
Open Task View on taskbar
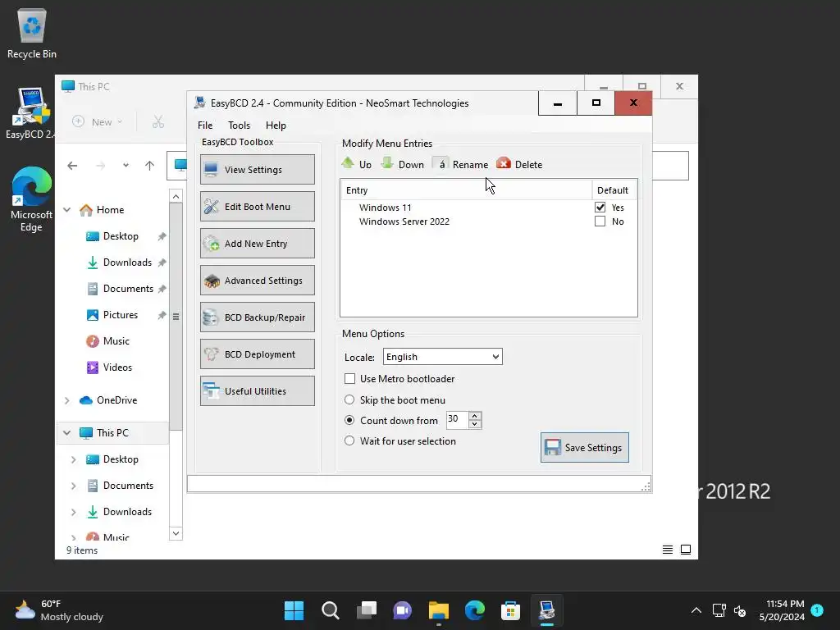[x=367, y=610]
